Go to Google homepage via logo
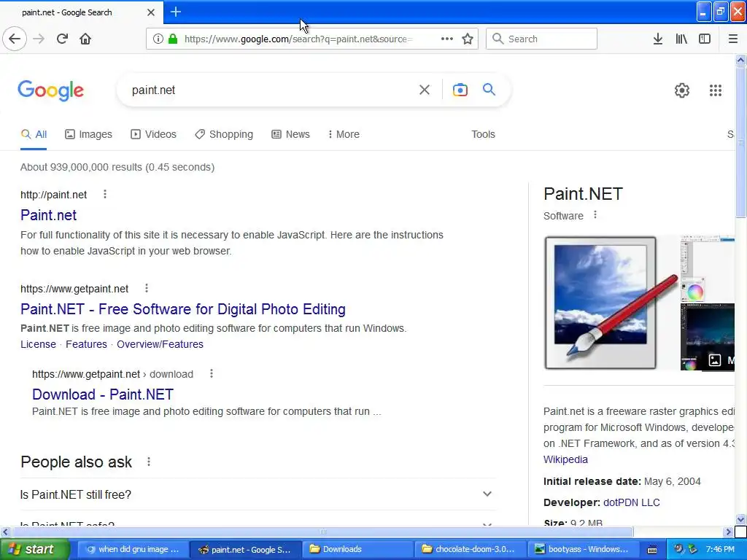 (50, 90)
